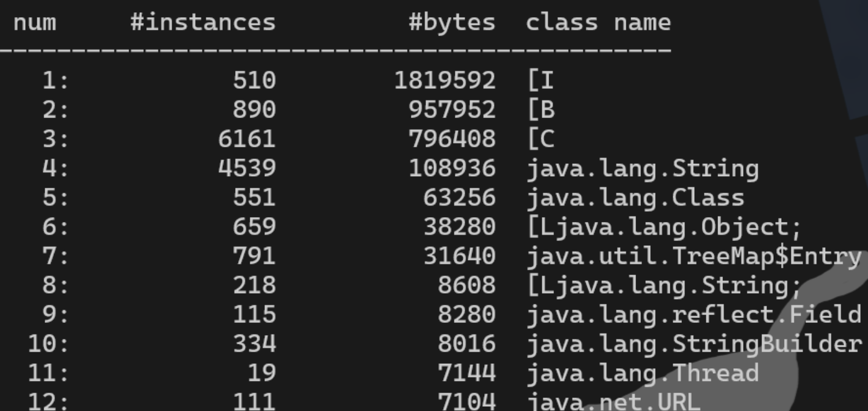The image size is (868, 411).
Task: Click the #instances column header
Action: pos(203,23)
